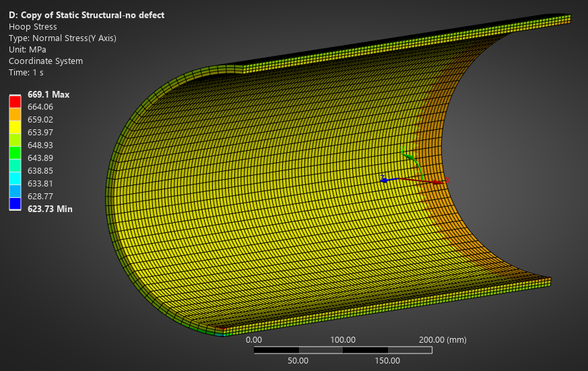
Task: Click the 653.97 legend value
Action: click(x=40, y=132)
